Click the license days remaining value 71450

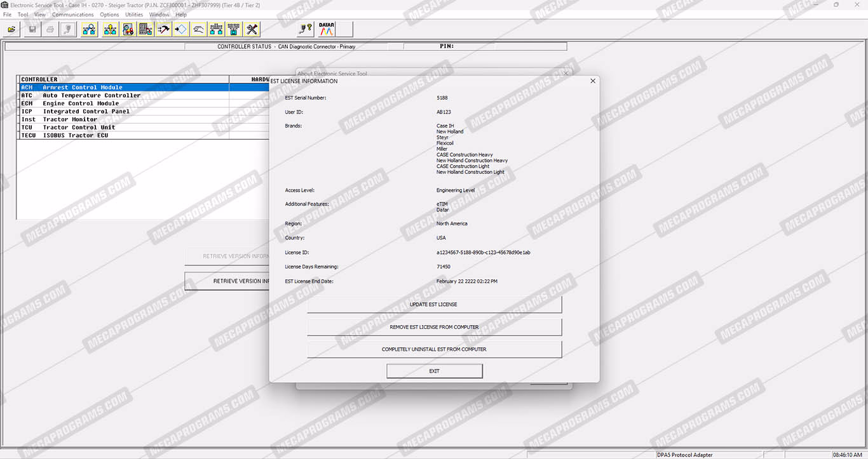tap(444, 267)
